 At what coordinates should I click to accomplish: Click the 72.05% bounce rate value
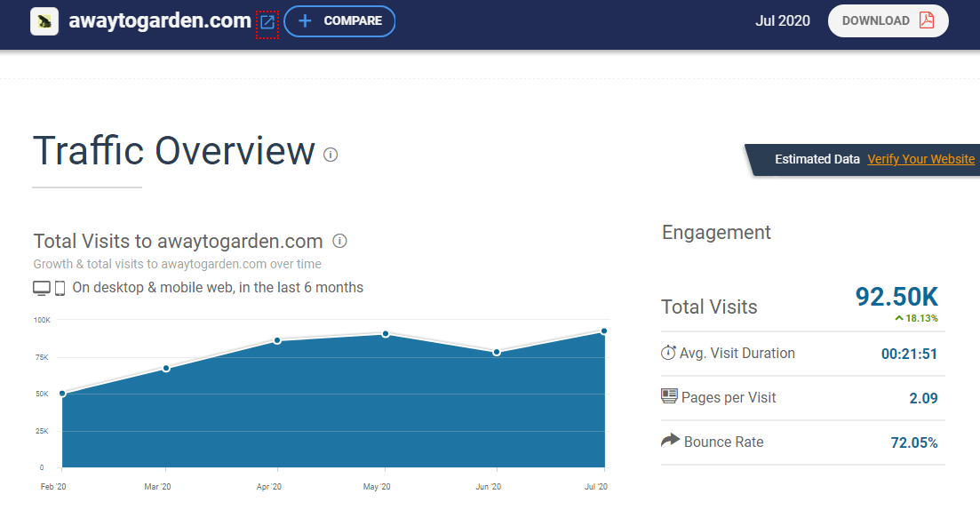coord(914,443)
